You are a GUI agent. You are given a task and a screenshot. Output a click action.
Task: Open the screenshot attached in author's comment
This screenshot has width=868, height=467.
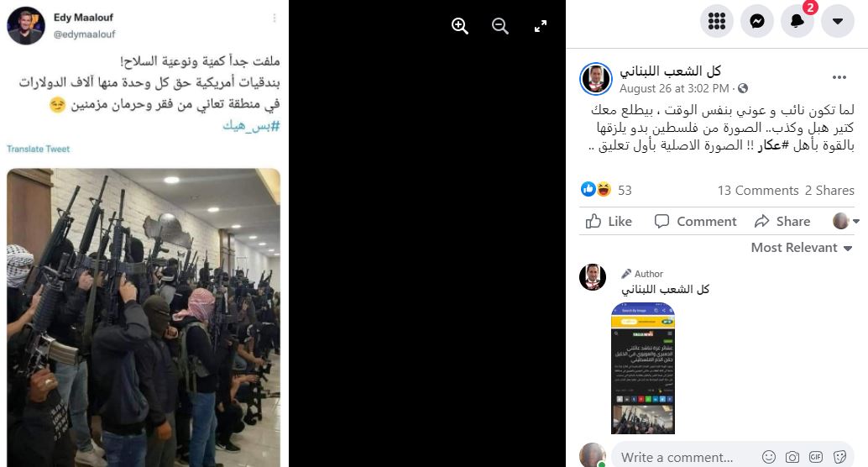[x=643, y=369]
